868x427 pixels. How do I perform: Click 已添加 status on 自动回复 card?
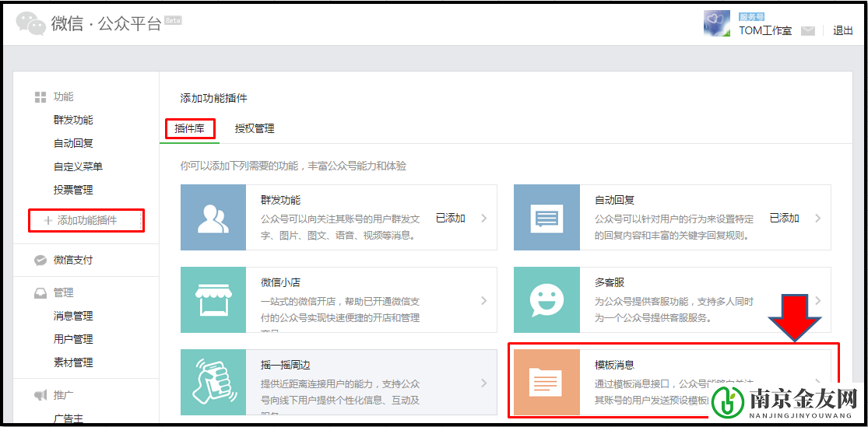[x=785, y=218]
